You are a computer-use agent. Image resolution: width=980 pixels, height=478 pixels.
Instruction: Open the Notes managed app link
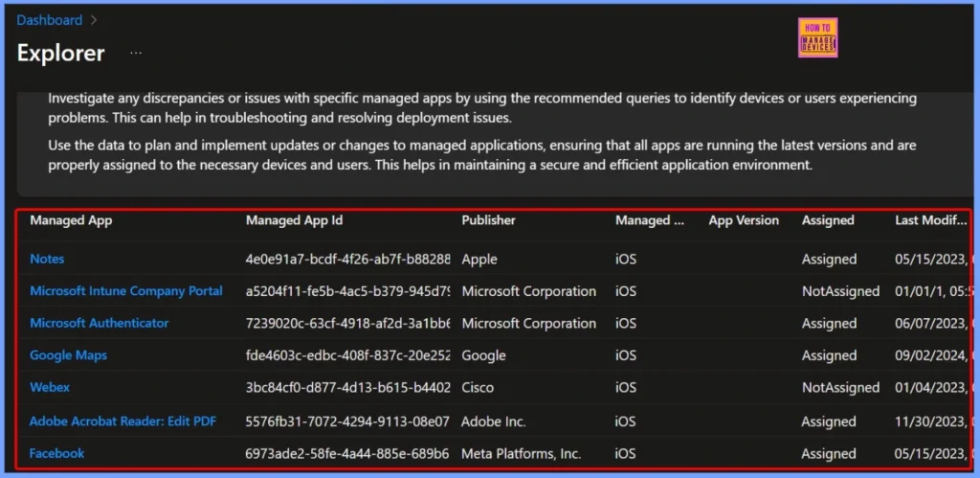coord(47,259)
